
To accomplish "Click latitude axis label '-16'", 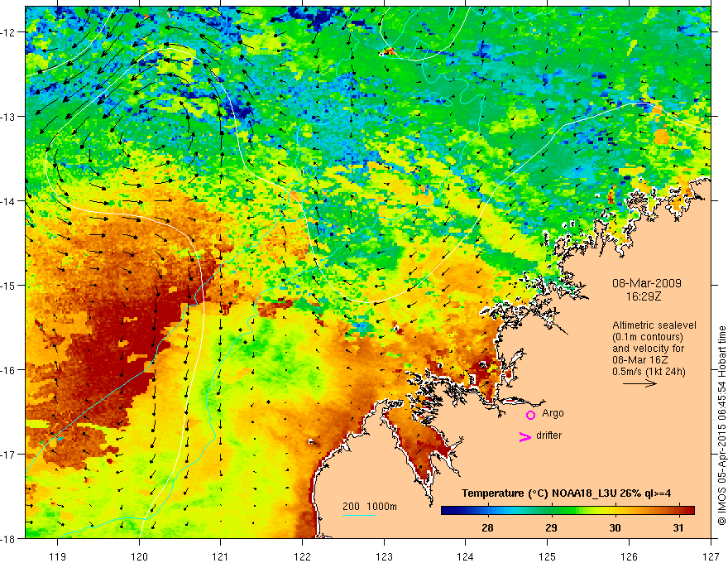I will point(8,370).
